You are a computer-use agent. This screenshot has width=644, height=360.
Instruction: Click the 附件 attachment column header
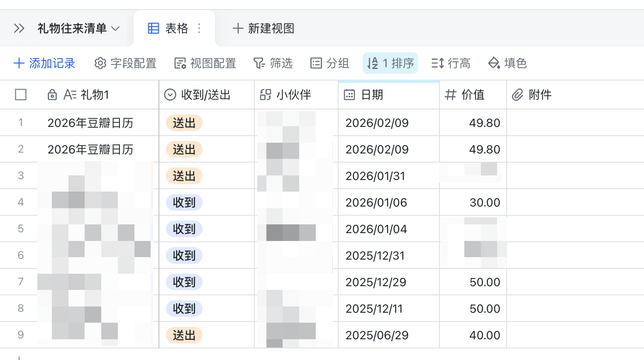(539, 95)
